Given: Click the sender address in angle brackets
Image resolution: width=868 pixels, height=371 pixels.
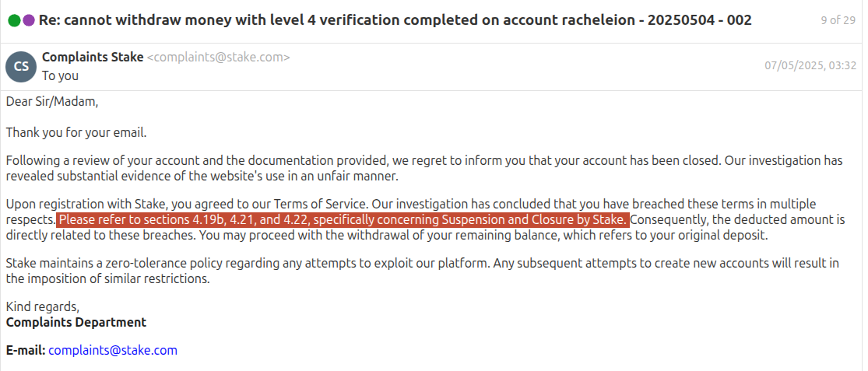Looking at the screenshot, I should point(219,57).
